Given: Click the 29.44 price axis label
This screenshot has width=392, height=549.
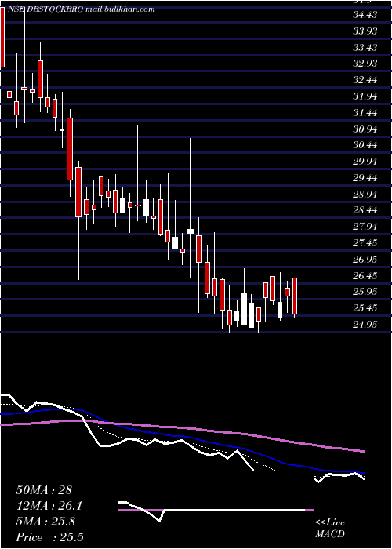Looking at the screenshot, I should [x=366, y=178].
